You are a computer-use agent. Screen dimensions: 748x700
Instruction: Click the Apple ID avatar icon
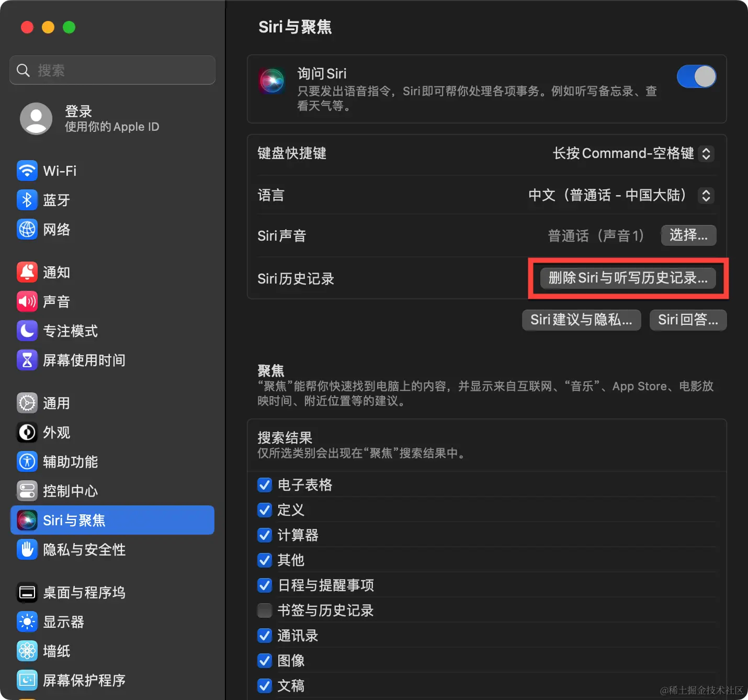(36, 119)
